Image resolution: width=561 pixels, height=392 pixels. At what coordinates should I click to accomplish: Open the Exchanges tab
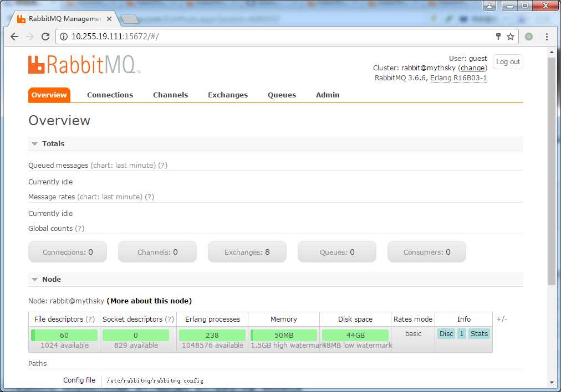click(x=227, y=95)
